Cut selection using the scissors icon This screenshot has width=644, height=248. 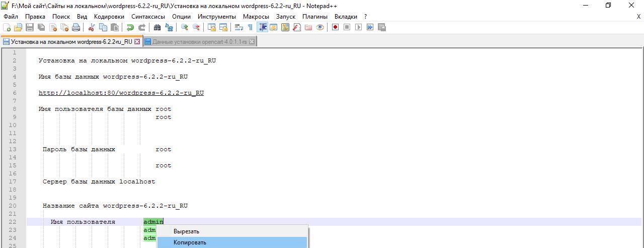click(x=92, y=28)
